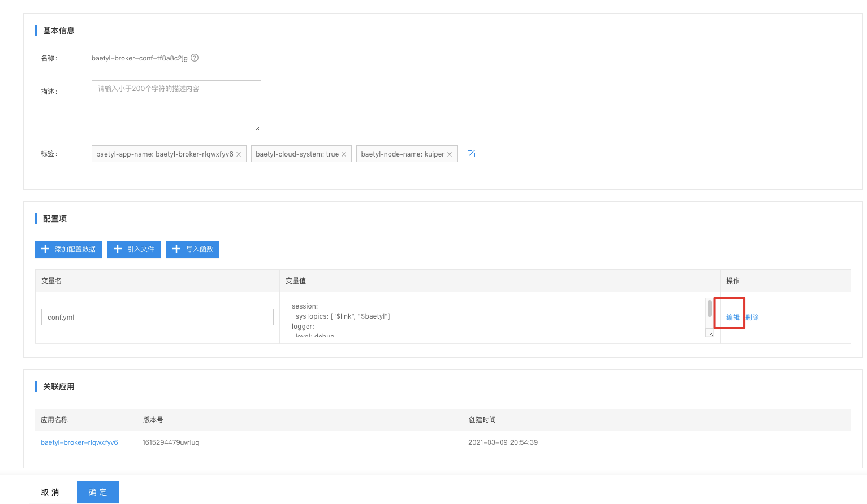This screenshot has width=867, height=504.
Task: Click the resize handle of variable value box
Action: (x=711, y=334)
